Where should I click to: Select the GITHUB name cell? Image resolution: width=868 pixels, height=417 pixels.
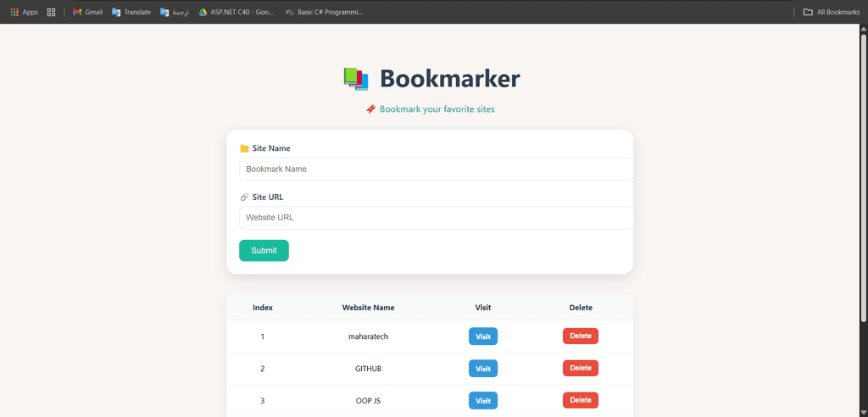pos(368,369)
